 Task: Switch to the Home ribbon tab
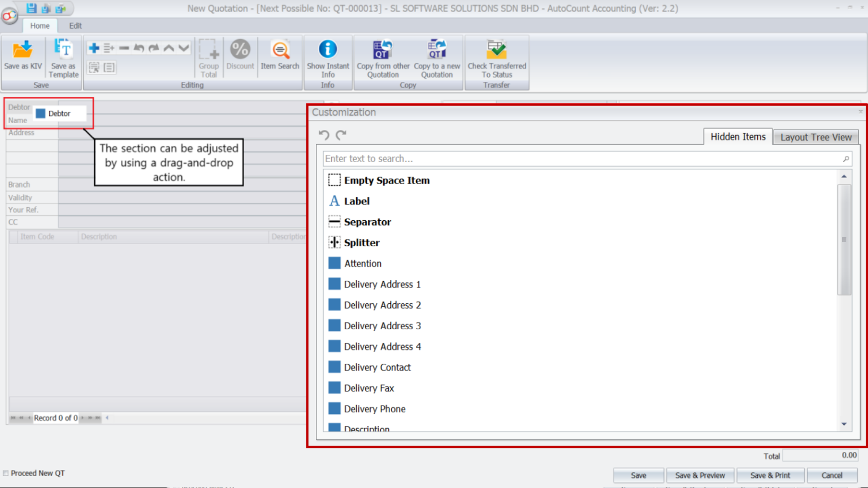[x=40, y=26]
